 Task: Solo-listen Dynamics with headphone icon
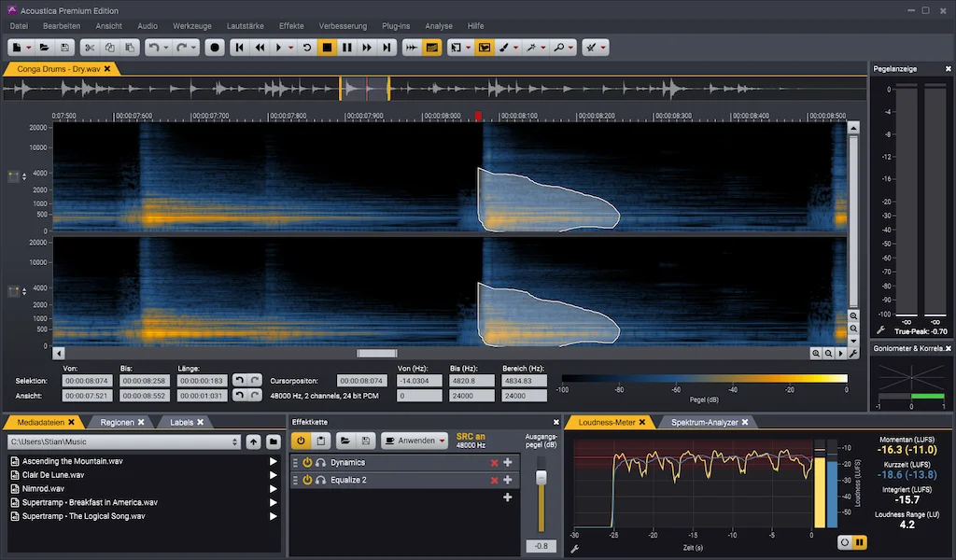(321, 463)
